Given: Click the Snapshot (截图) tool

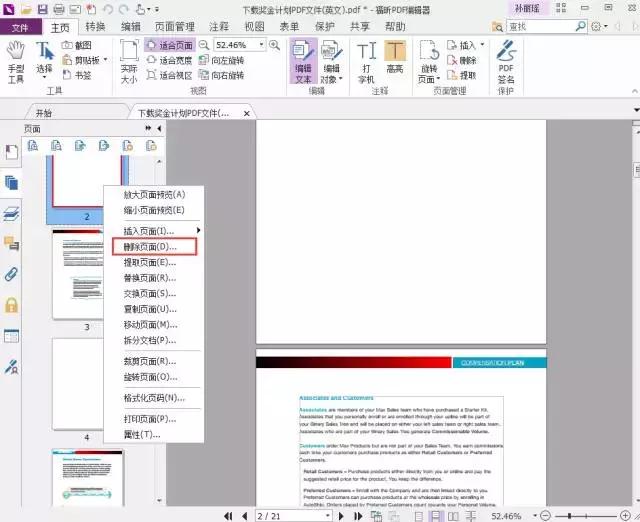Looking at the screenshot, I should point(77,45).
